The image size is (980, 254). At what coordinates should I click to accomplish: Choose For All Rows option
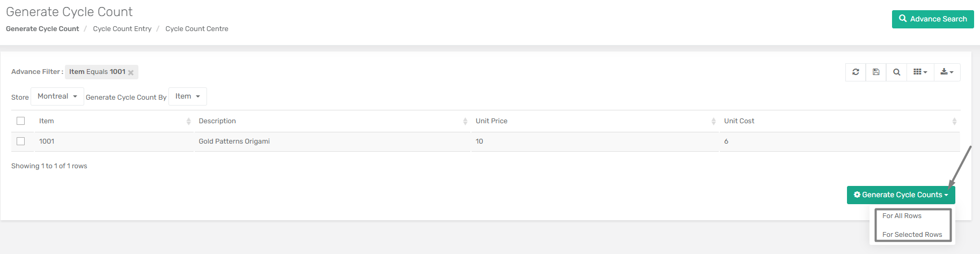pos(902,216)
